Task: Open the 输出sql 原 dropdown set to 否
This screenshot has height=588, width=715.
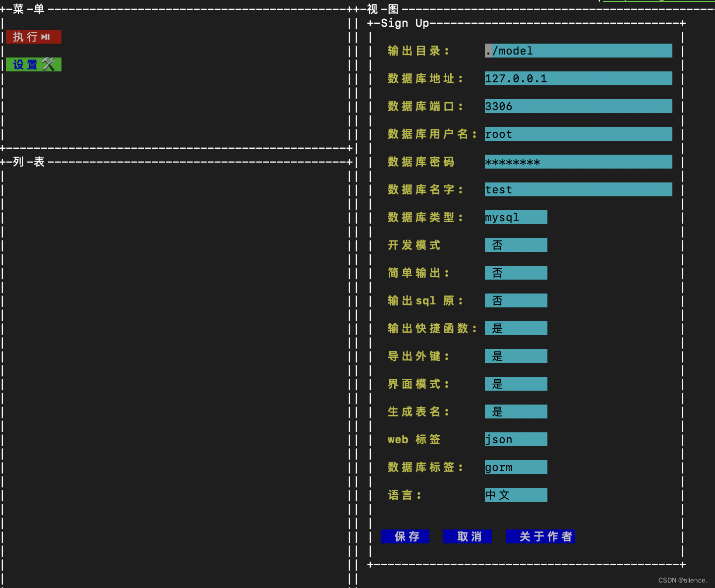Action: coord(516,300)
